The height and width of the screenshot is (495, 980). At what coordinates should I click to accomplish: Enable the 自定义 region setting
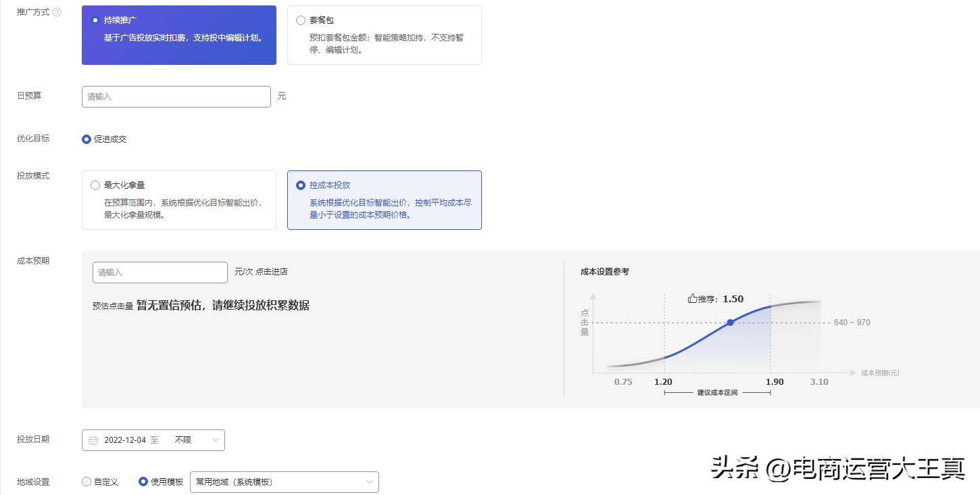86,481
